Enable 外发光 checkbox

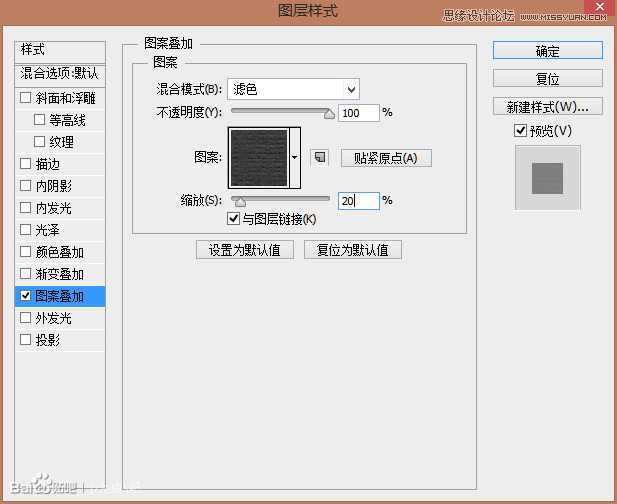pyautogui.click(x=26, y=318)
